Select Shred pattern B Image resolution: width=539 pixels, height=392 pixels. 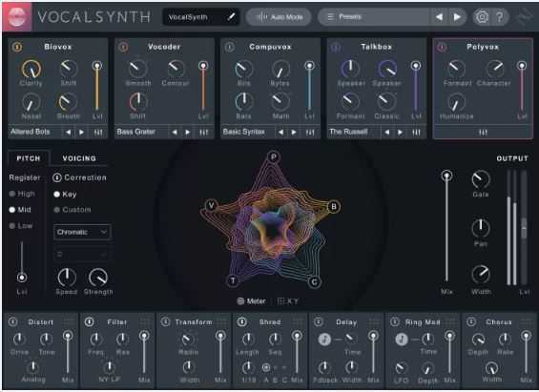[x=276, y=380]
